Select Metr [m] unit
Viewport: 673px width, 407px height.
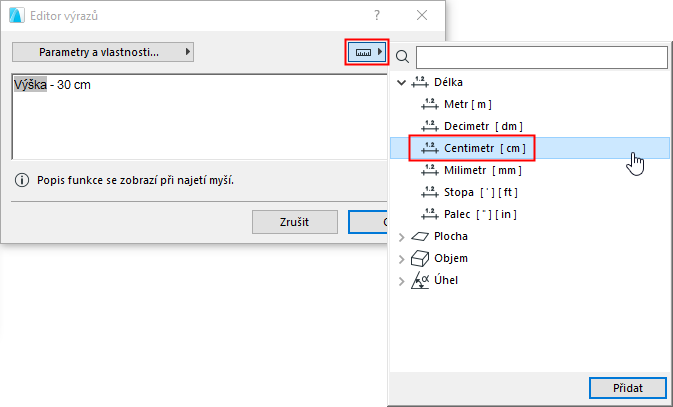pos(467,104)
